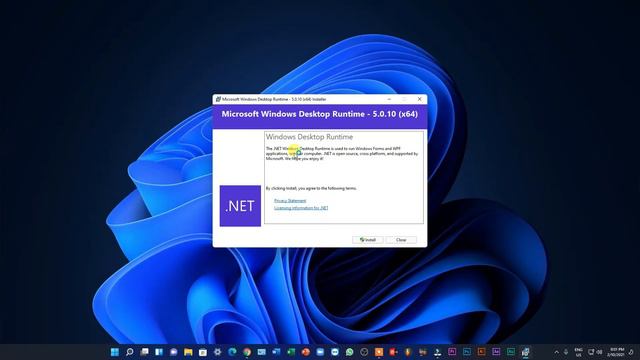
Task: Open WhatsApp from the taskbar
Action: (x=350, y=352)
